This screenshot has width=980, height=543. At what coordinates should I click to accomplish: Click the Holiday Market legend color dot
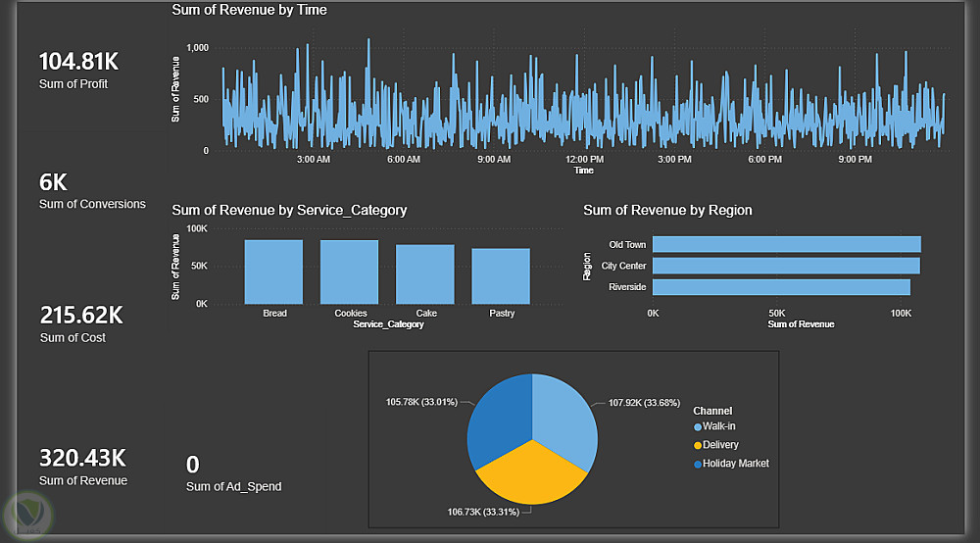[698, 465]
